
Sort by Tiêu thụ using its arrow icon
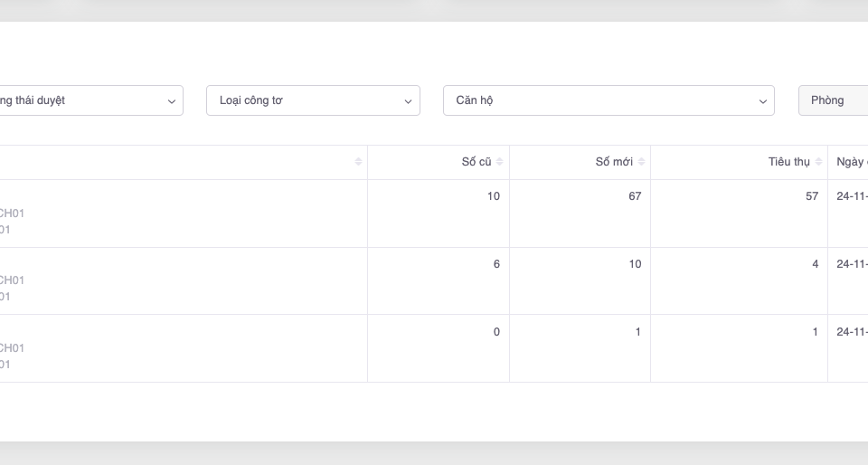point(818,162)
